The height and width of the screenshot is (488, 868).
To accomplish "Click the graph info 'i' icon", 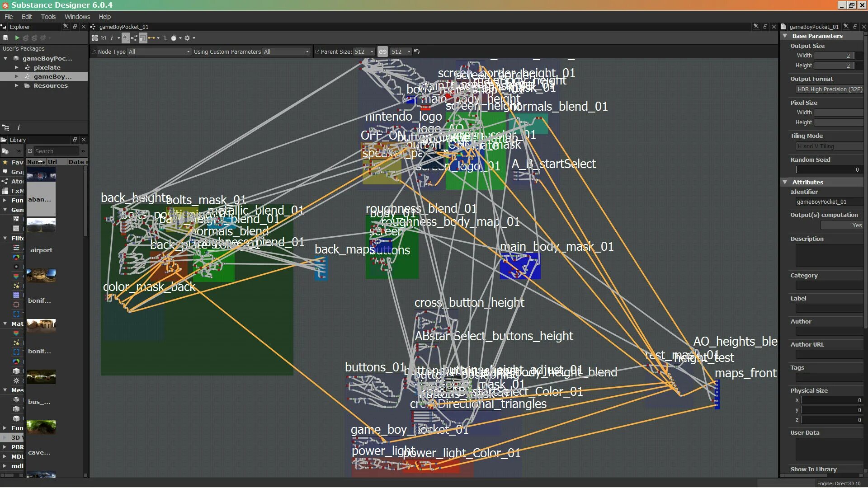I will 112,38.
